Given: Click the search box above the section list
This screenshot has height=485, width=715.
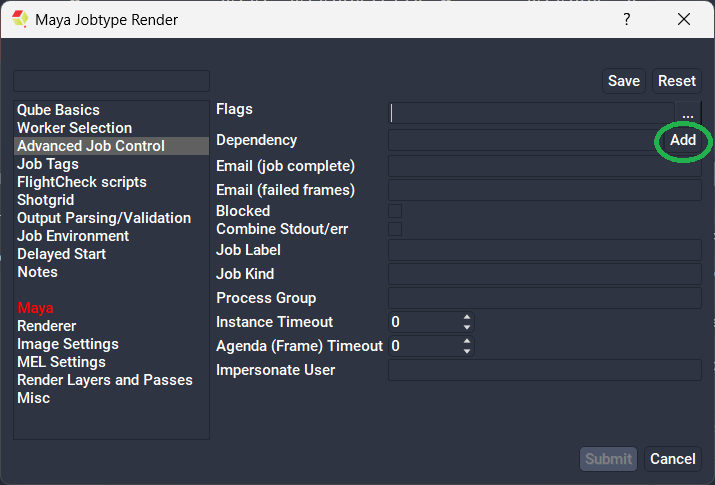Looking at the screenshot, I should (x=111, y=81).
